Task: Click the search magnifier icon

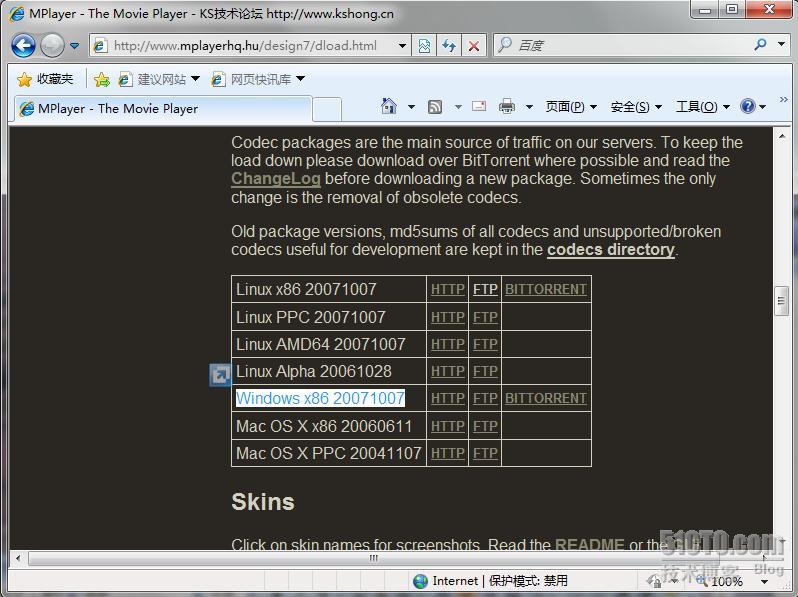Action: click(x=761, y=45)
